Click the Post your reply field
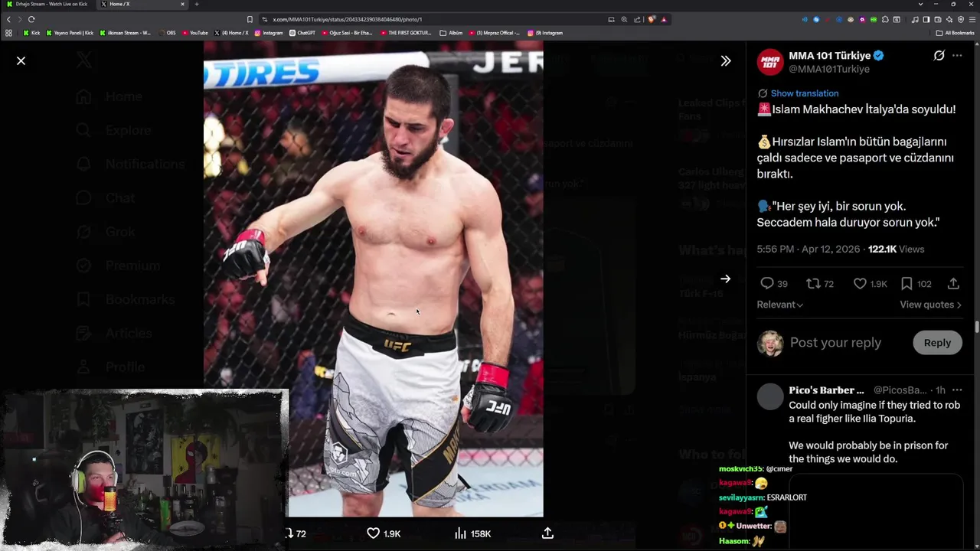Viewport: 980px width, 551px height. [x=835, y=343]
